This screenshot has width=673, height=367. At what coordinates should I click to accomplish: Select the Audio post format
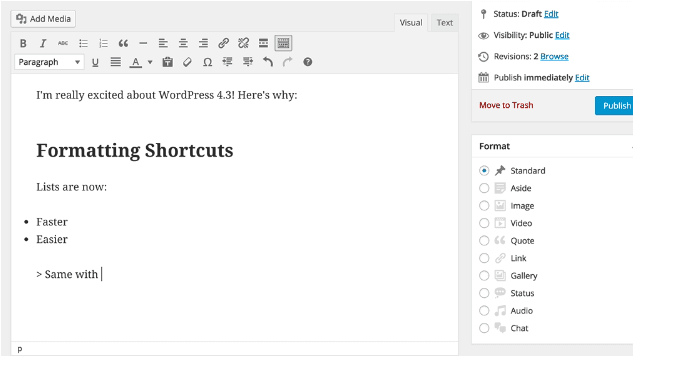coord(484,311)
